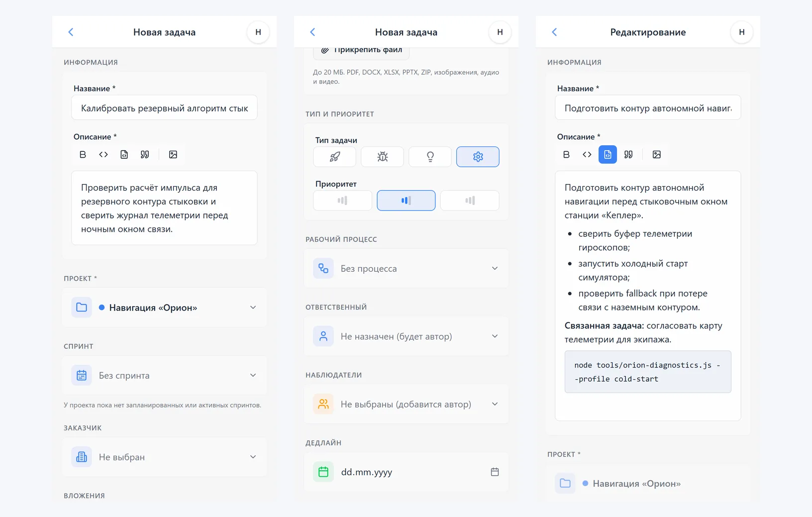Click sprint calendar icon next to Без спринта

click(x=82, y=375)
